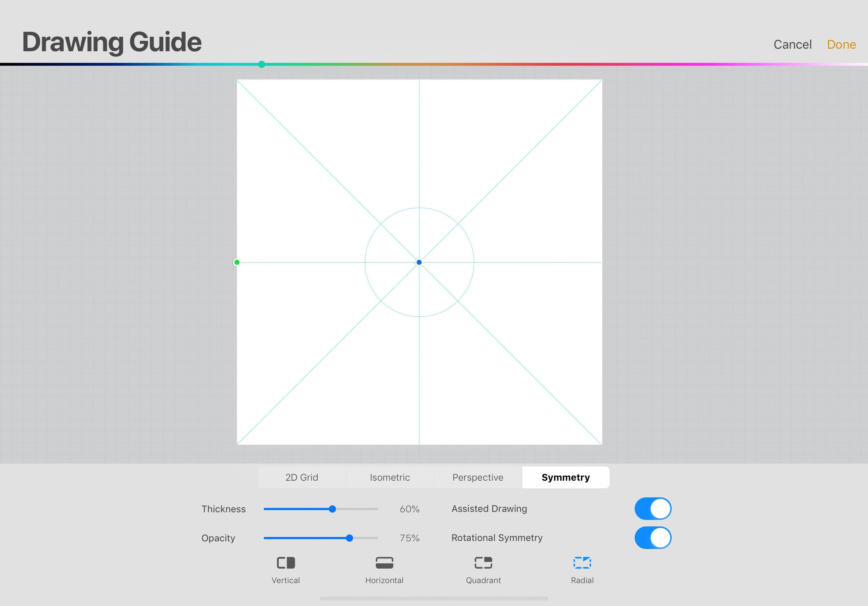Select the Symmetry tab
This screenshot has width=868, height=606.
[566, 477]
